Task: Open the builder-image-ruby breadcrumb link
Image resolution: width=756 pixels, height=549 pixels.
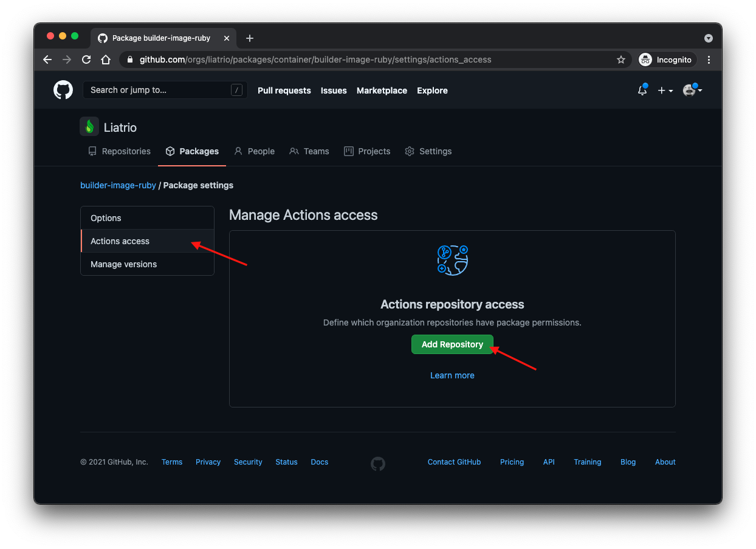Action: (x=118, y=185)
